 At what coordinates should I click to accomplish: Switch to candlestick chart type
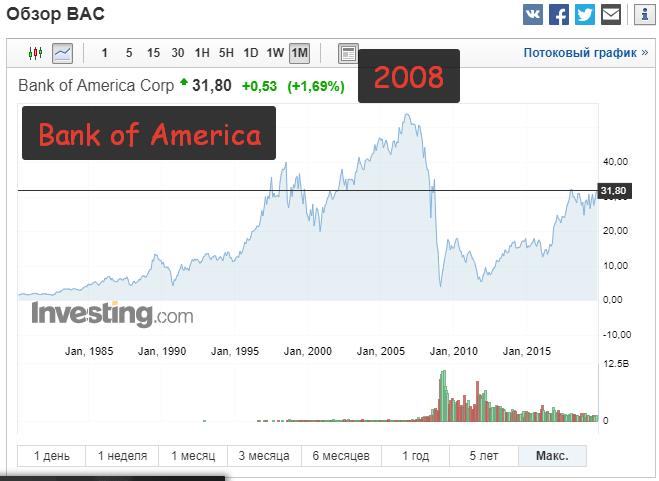click(x=36, y=52)
